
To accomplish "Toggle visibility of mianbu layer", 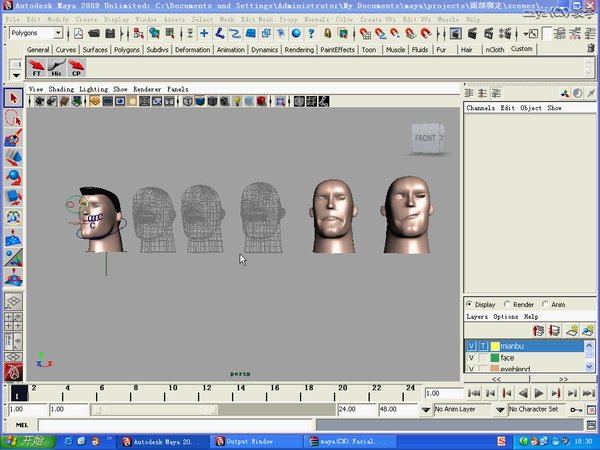I will [471, 346].
